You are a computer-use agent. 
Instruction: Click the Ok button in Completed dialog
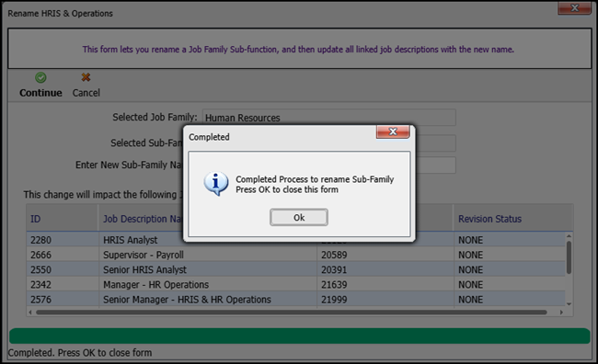(299, 217)
